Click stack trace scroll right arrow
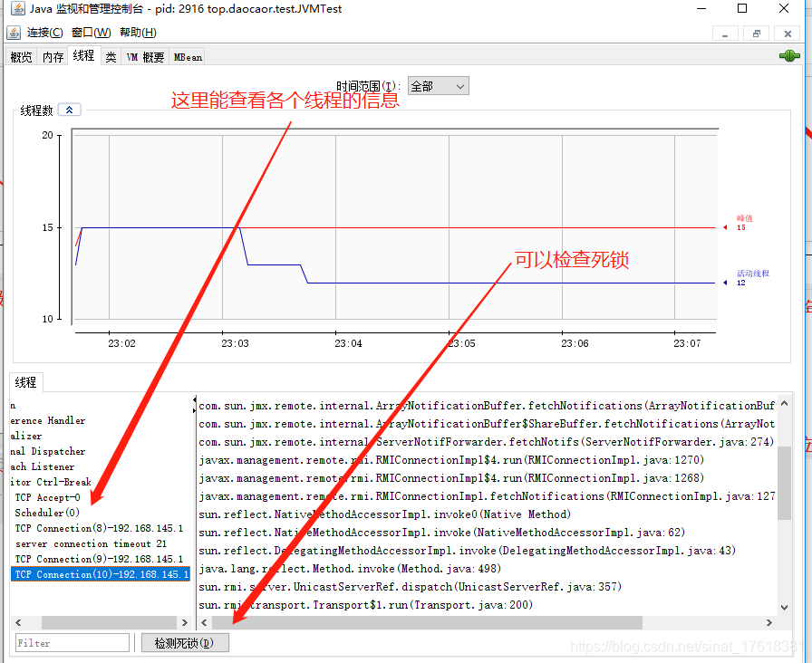 coord(769,622)
